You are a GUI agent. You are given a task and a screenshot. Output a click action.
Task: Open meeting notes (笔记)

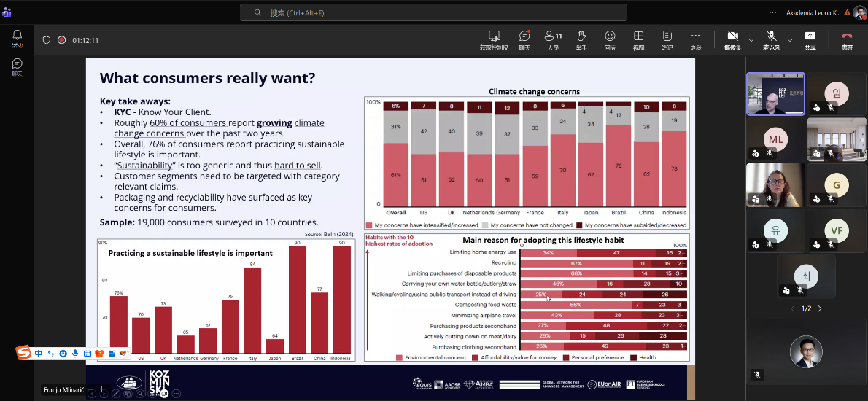(x=667, y=40)
